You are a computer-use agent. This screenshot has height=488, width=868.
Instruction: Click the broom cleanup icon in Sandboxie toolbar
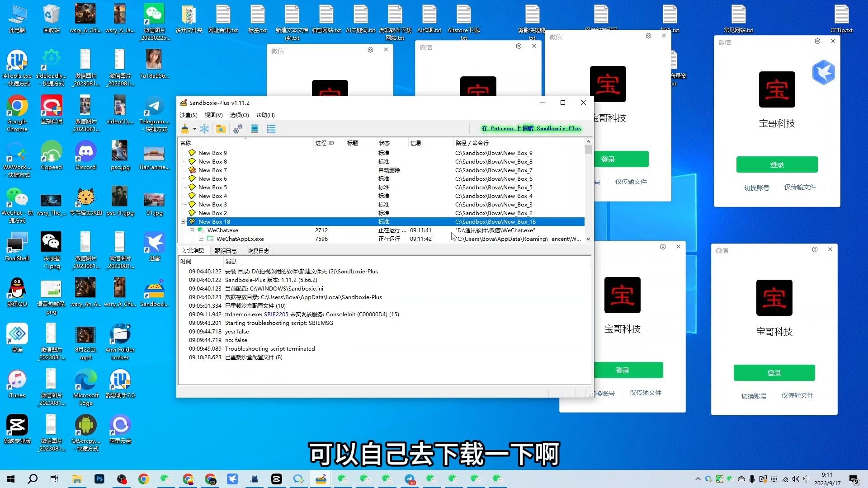point(185,129)
